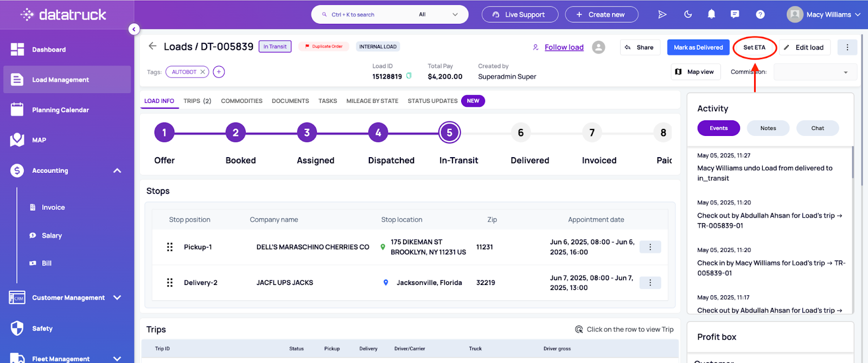Click the follower avatar beside Follow load
Viewport: 868px width, 363px height.
pyautogui.click(x=598, y=47)
